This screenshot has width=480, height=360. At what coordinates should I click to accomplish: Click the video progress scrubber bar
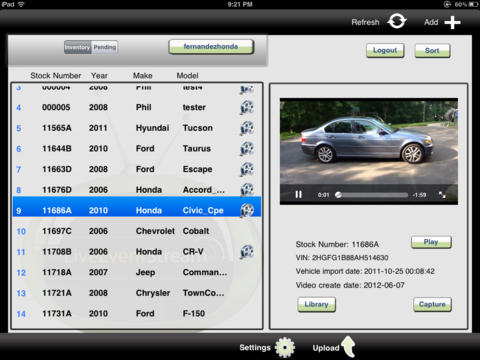tap(372, 195)
